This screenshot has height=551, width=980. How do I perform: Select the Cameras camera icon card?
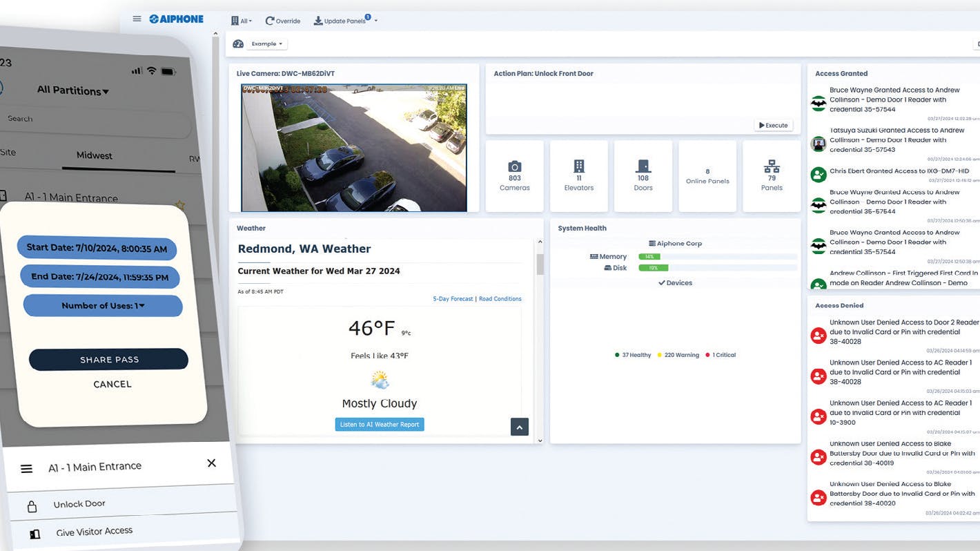pos(514,167)
